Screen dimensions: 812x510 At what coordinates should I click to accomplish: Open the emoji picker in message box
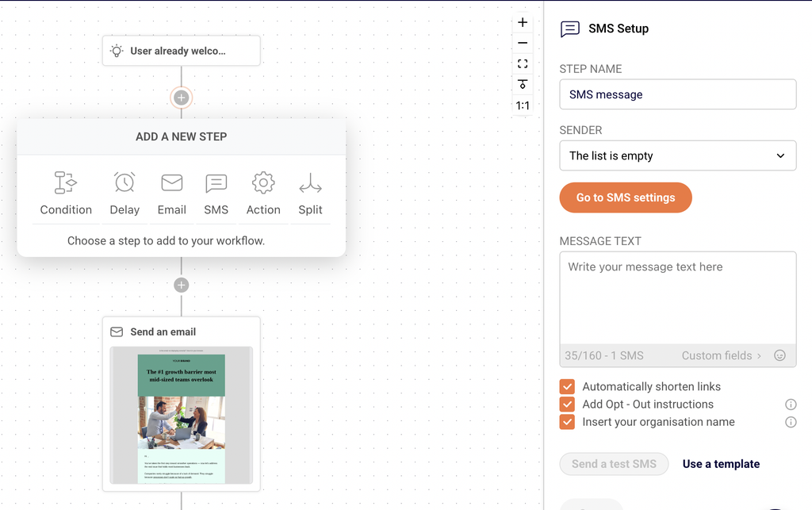click(779, 355)
